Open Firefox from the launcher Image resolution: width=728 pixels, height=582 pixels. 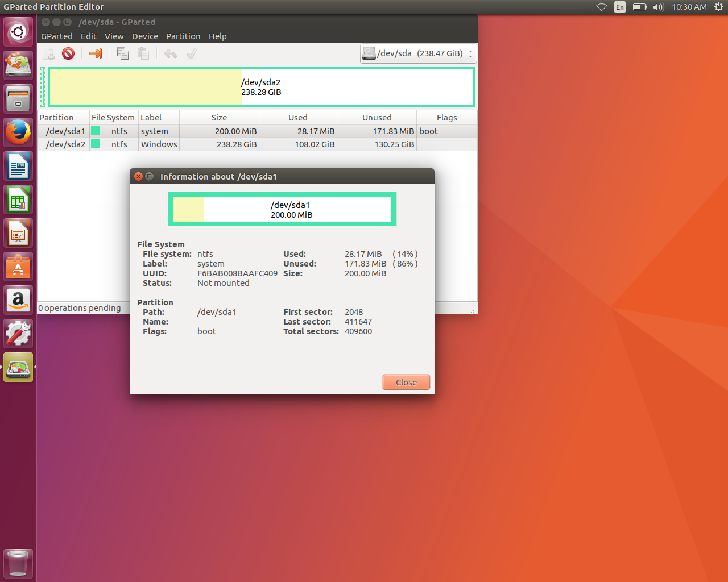[x=18, y=133]
